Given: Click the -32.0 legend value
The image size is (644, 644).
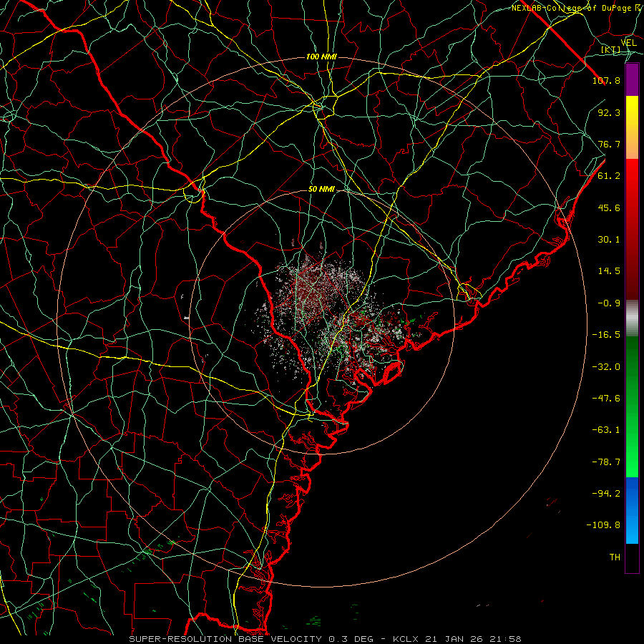Looking at the screenshot, I should [606, 367].
